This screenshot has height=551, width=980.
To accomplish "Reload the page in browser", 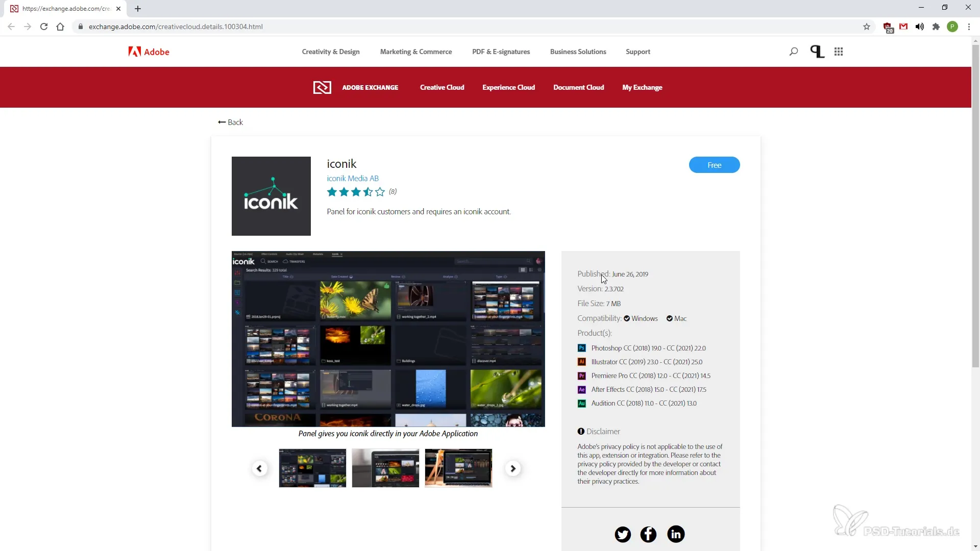I will pyautogui.click(x=44, y=27).
